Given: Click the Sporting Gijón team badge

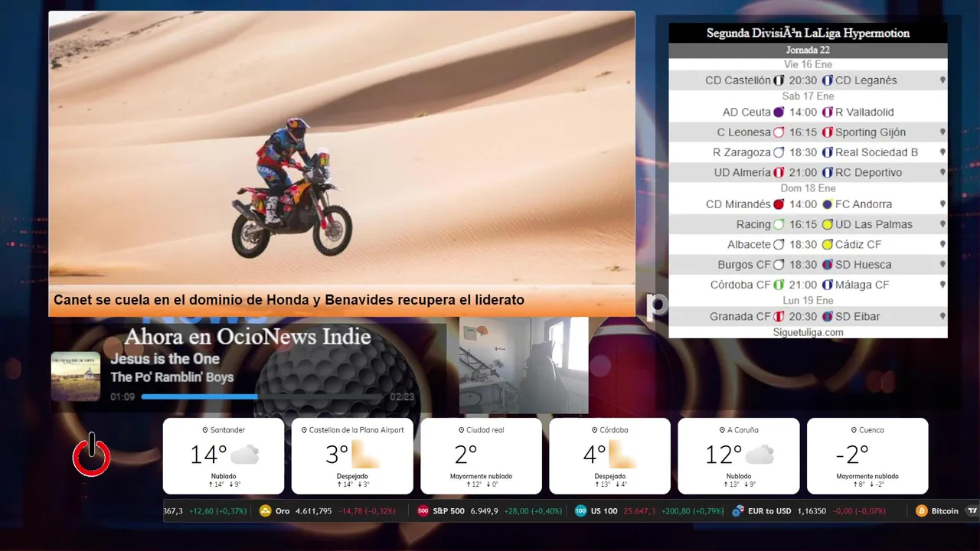Looking at the screenshot, I should [x=828, y=132].
